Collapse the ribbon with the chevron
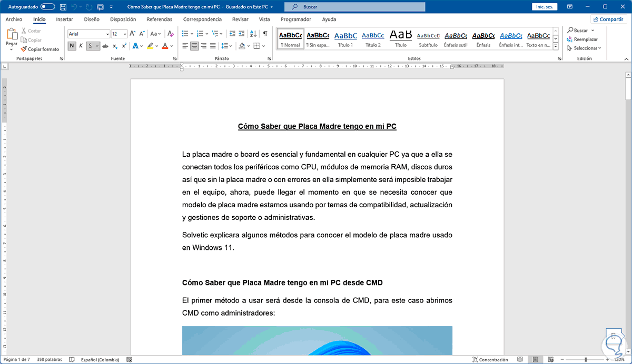 pos(627,59)
